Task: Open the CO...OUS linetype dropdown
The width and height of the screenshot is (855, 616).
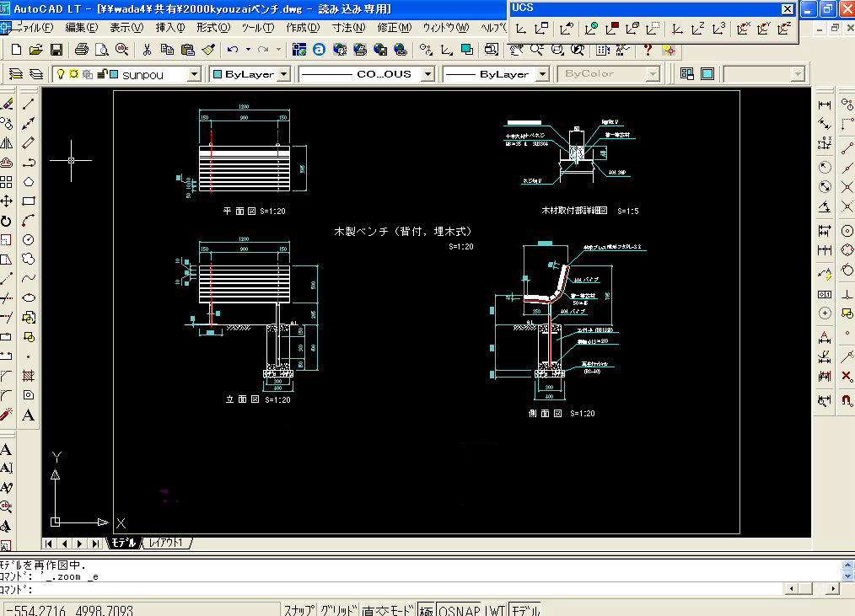Action: click(x=428, y=74)
